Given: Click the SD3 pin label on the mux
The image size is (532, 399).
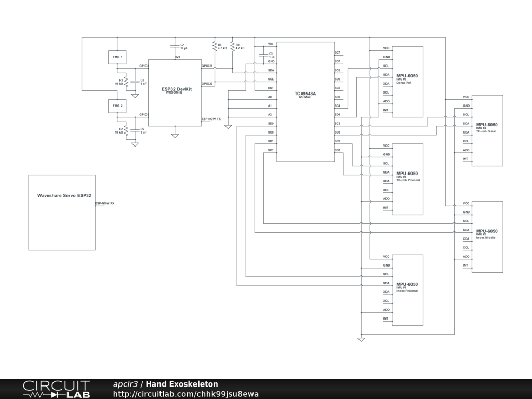Looking at the screenshot, I should 337,132.
